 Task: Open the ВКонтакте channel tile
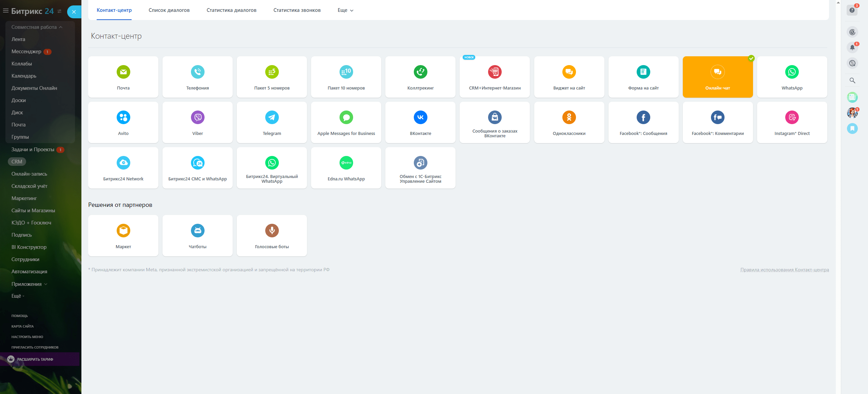pyautogui.click(x=420, y=122)
